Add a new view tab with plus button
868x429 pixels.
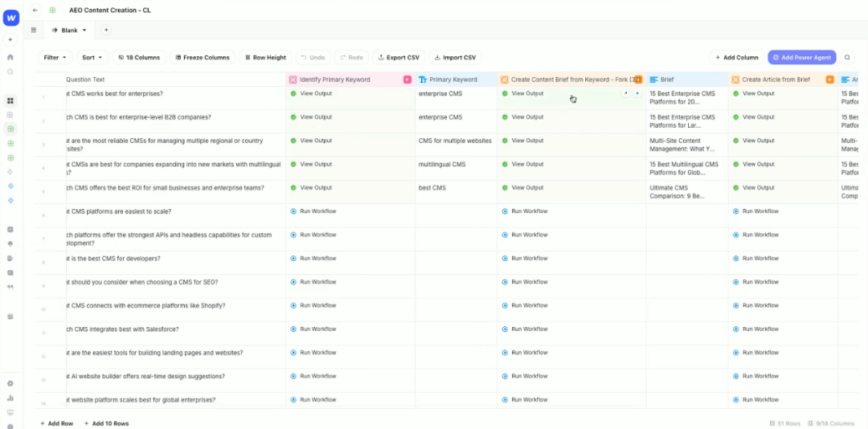coord(105,30)
